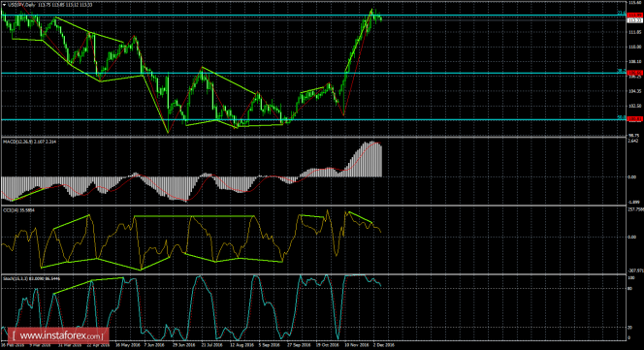
Task: Select the USDJPY Daily chart title text
Action: (21, 5)
